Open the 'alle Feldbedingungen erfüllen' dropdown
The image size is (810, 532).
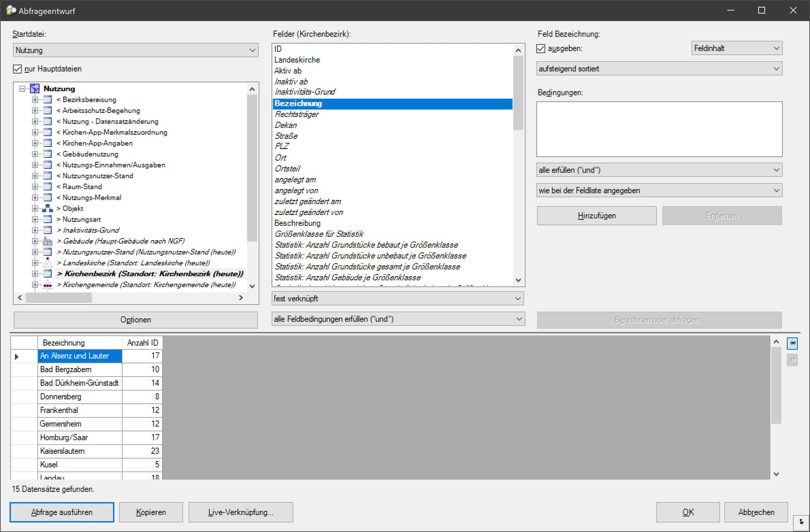tap(398, 319)
